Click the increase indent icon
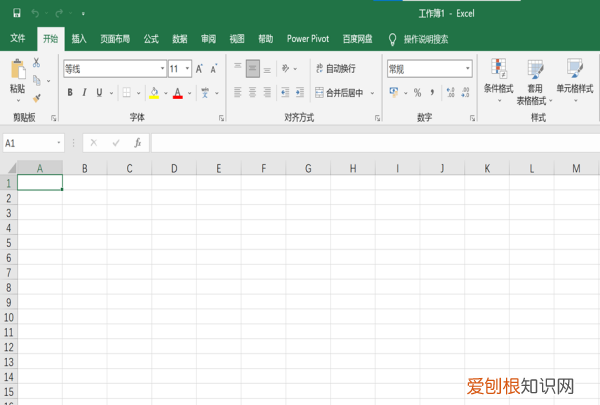 pos(300,92)
